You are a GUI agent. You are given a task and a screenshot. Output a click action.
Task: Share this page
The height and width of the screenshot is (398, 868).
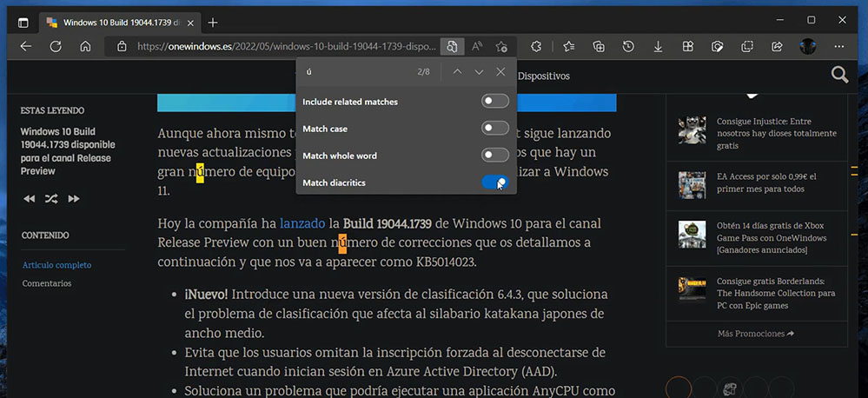(x=778, y=47)
